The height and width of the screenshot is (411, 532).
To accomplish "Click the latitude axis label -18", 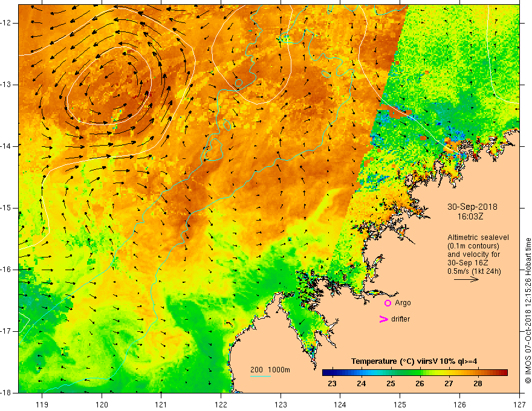I will 6,393.
